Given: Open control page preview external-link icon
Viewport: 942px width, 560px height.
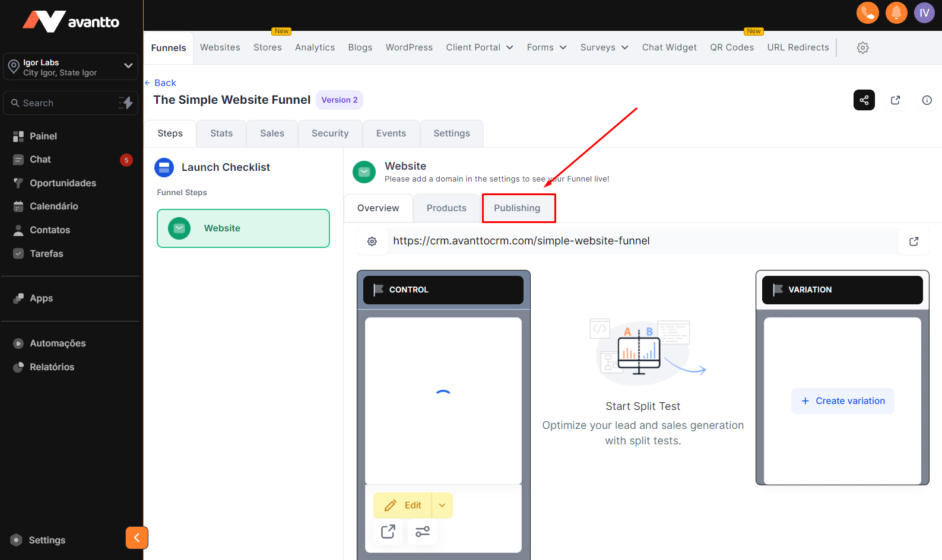Looking at the screenshot, I should pyautogui.click(x=388, y=532).
